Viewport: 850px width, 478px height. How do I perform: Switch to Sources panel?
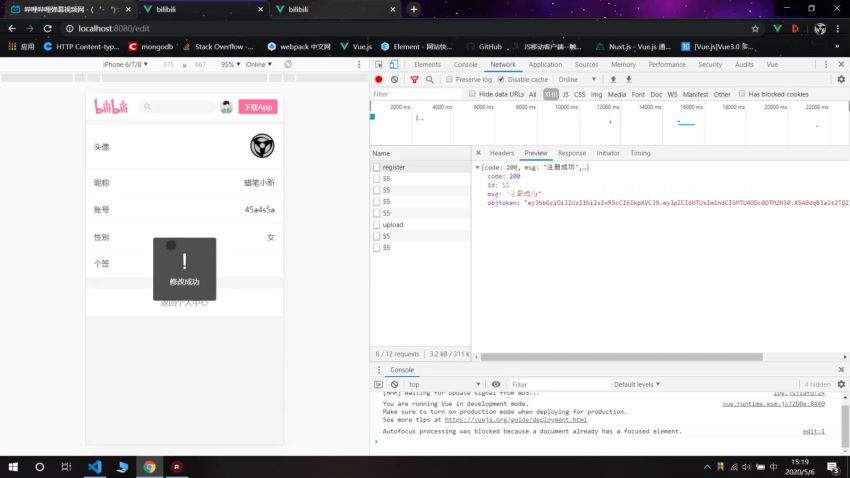(587, 64)
